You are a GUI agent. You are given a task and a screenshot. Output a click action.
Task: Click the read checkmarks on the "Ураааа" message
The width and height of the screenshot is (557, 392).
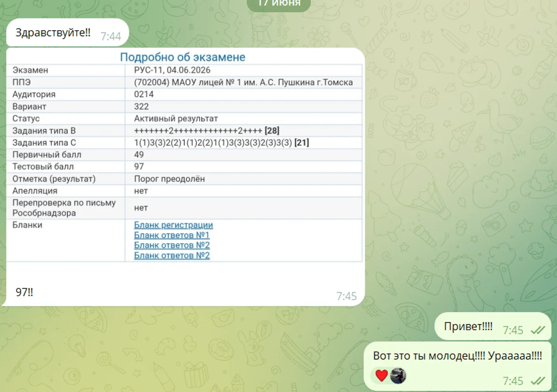click(x=538, y=381)
